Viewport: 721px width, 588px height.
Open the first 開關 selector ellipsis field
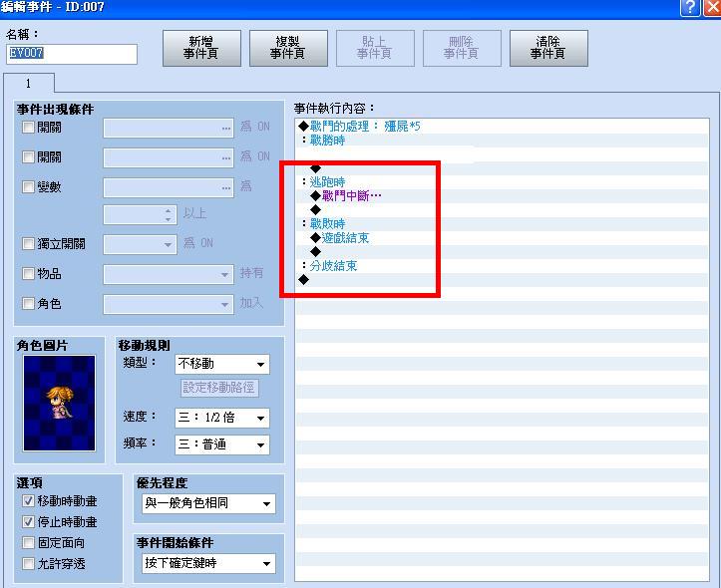click(169, 128)
